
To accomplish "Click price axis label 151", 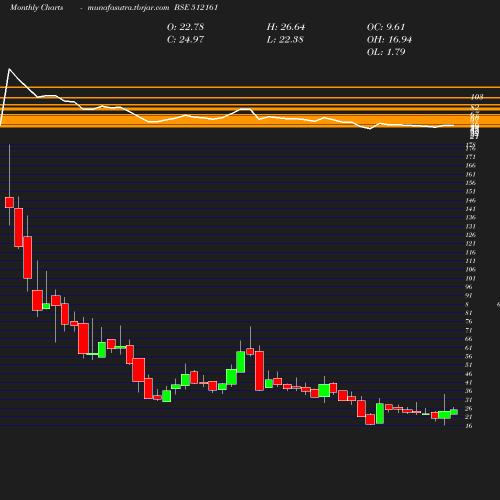I will [x=470, y=191].
